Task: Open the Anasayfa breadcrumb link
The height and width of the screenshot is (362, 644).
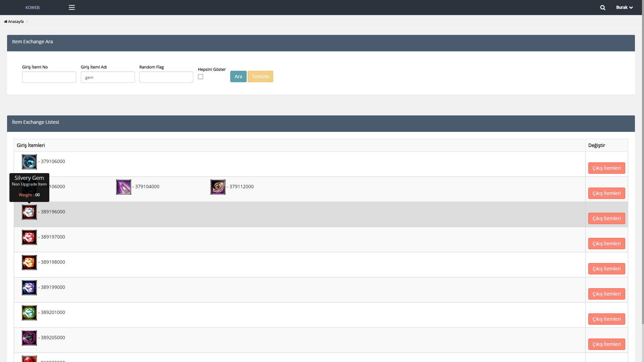Action: [14, 21]
